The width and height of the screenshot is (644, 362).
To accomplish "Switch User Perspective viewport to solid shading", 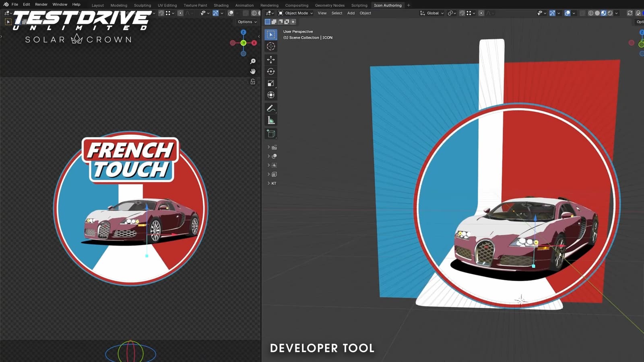I will pyautogui.click(x=597, y=13).
